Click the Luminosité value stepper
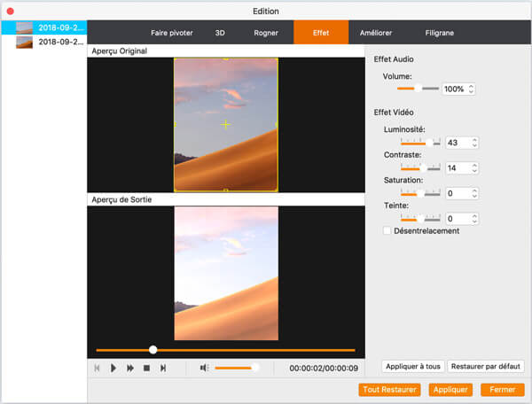This screenshot has height=404, width=532. 475,143
